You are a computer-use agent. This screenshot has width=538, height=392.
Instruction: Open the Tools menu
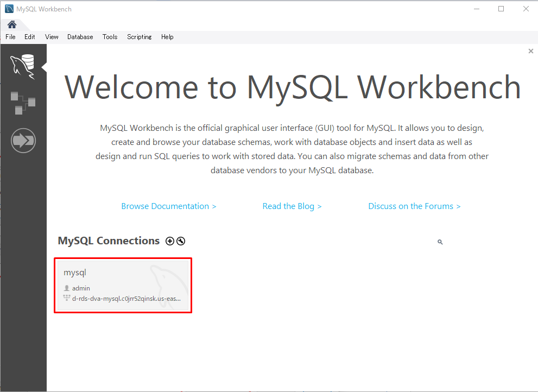coord(110,37)
